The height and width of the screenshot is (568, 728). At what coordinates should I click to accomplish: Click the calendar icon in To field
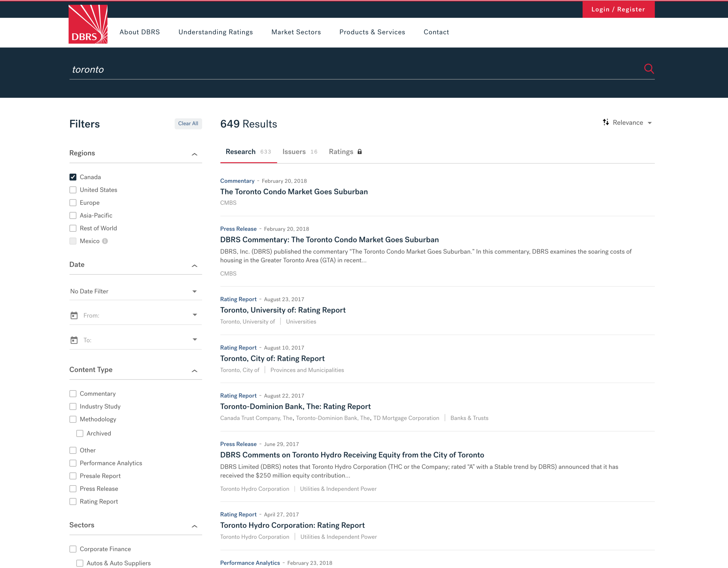tap(74, 340)
